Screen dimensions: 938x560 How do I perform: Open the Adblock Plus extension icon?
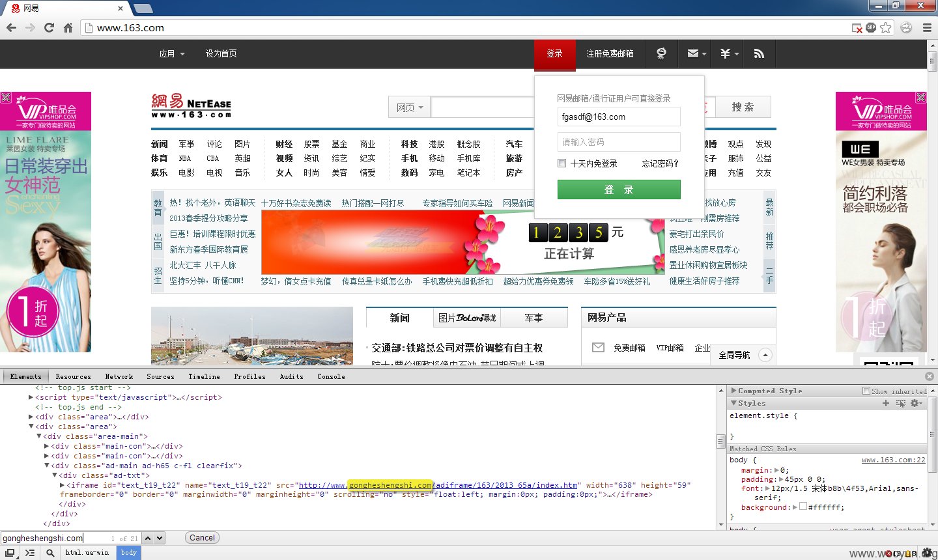[x=871, y=27]
